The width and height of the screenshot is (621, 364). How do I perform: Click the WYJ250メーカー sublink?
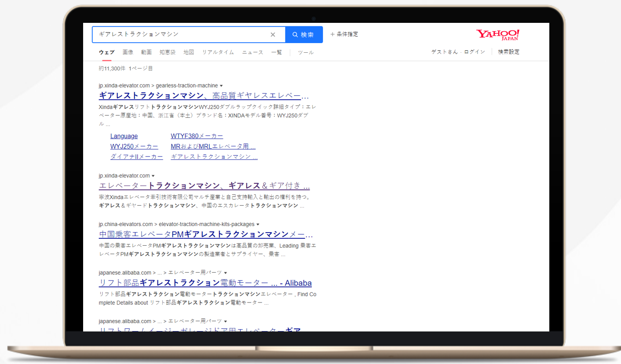134,146
